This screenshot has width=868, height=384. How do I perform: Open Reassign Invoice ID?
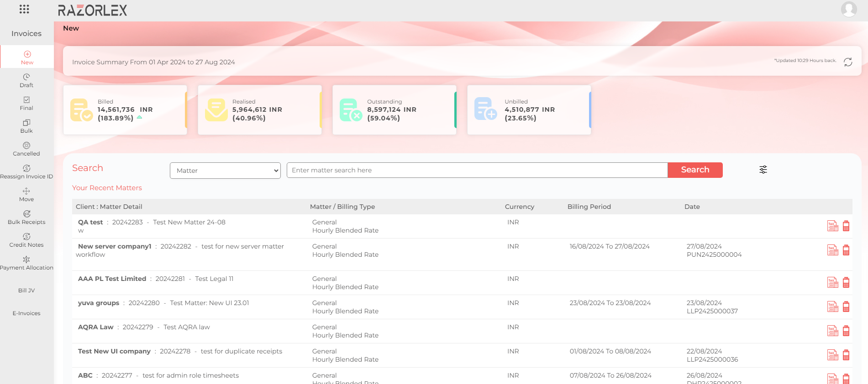tap(26, 172)
